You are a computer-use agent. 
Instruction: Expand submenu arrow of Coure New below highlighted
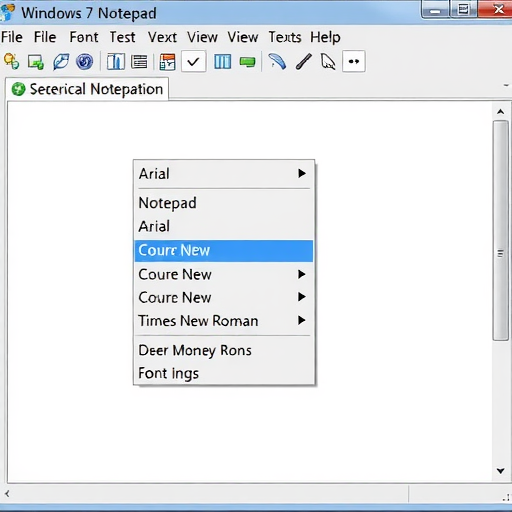pos(302,274)
